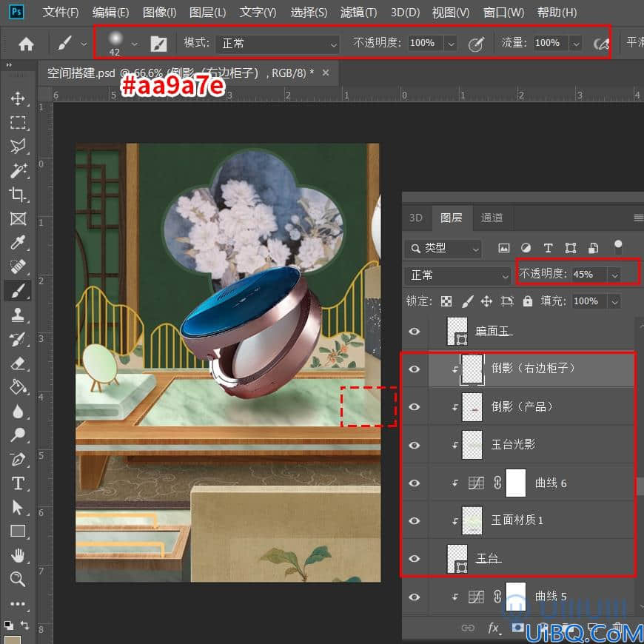Select the Eyedropper tool

(18, 242)
